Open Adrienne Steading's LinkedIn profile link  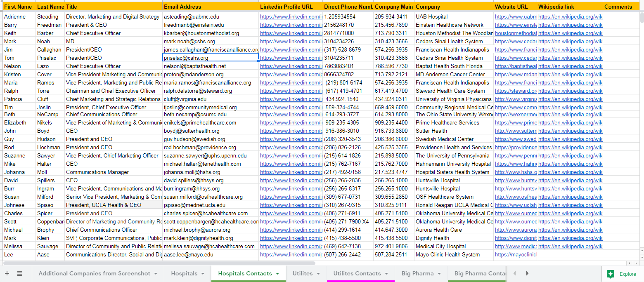click(x=291, y=16)
